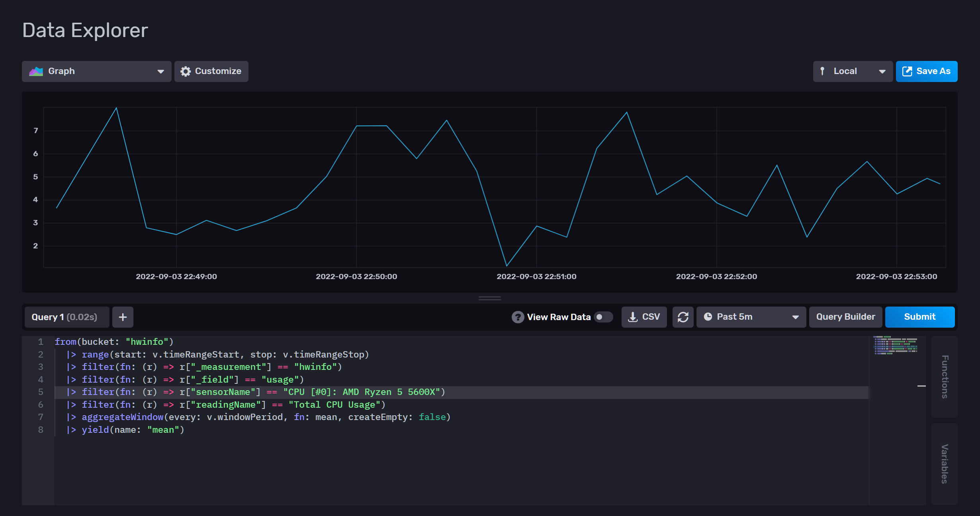Click the CSV download arrow icon
The height and width of the screenshot is (516, 980).
click(x=633, y=317)
